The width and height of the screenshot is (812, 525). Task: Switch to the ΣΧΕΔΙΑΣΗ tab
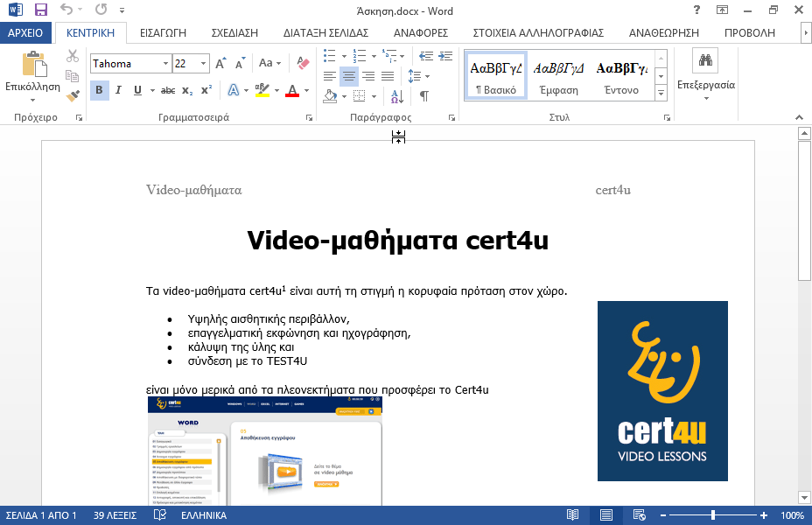[x=234, y=32]
